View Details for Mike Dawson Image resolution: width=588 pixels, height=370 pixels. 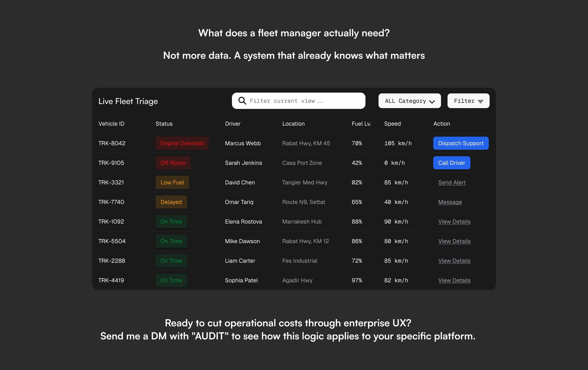point(454,241)
